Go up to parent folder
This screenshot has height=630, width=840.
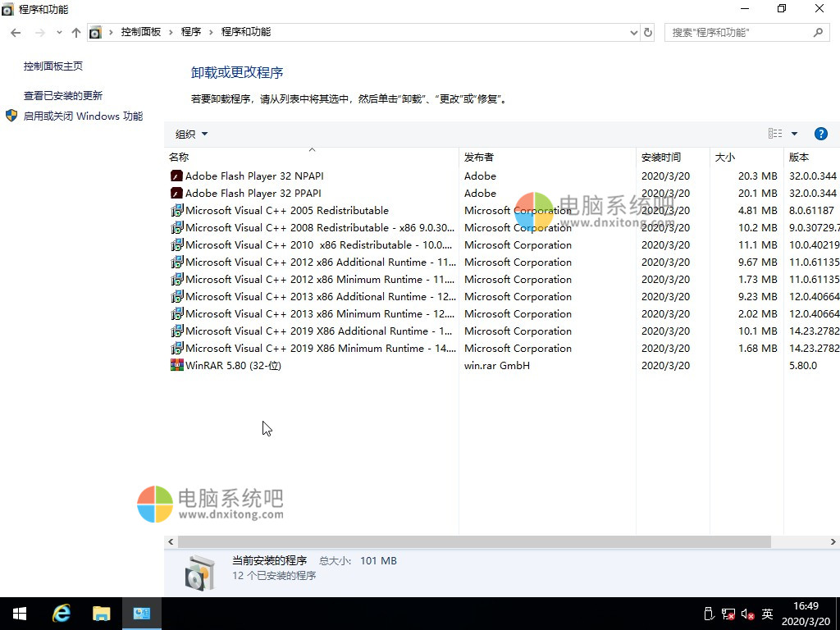(75, 31)
